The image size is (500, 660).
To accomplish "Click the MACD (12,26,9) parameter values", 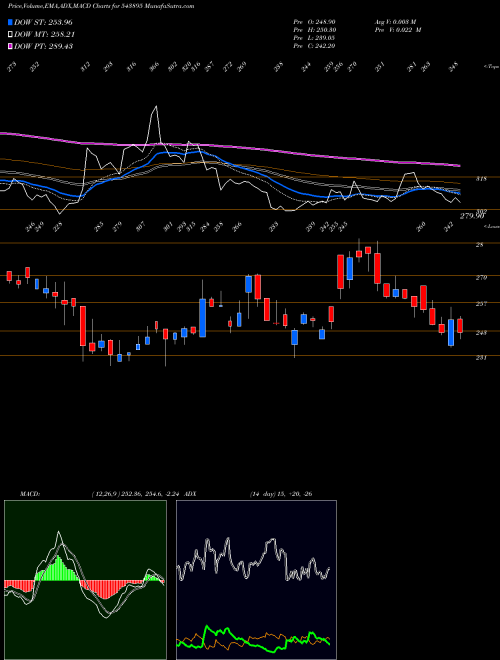I will (136, 494).
